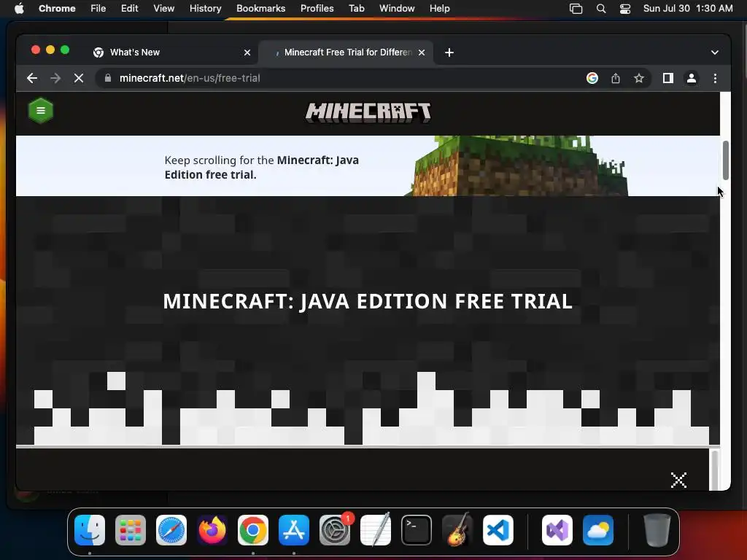Open System Settings from the Dock
Screen dimensions: 747x560
[x=335, y=530]
